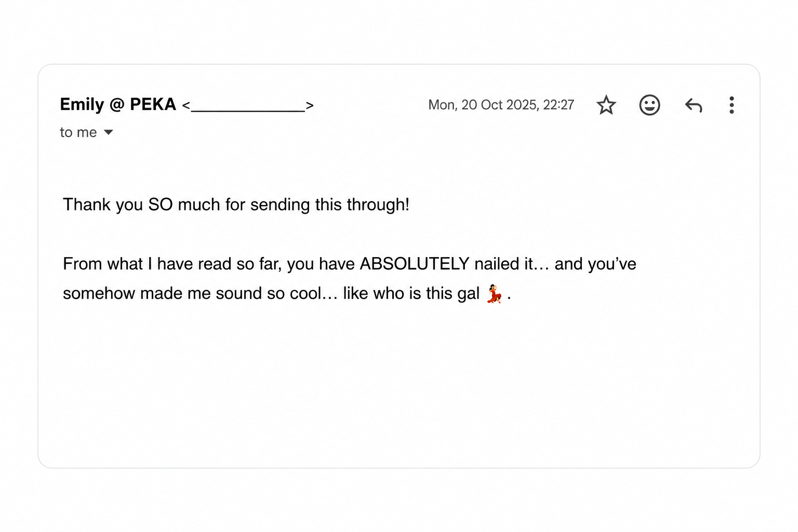Open the three-dot more options menu
The height and width of the screenshot is (532, 798).
pyautogui.click(x=731, y=105)
